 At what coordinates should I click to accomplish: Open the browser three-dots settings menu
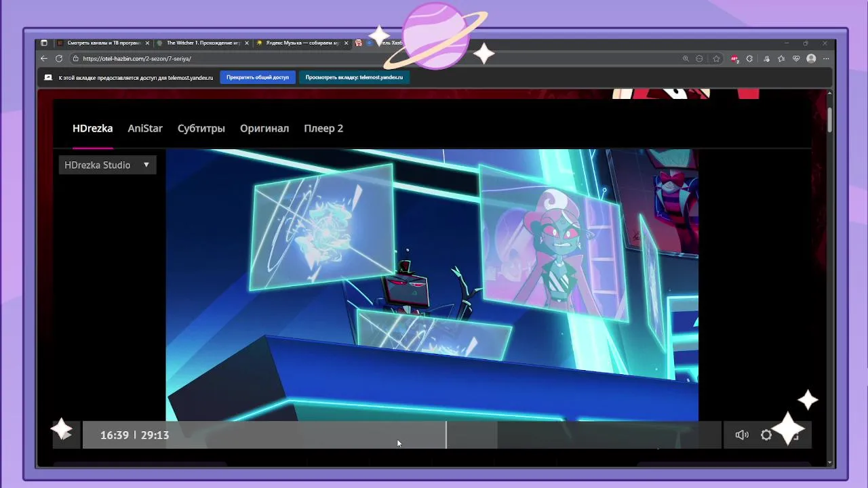[x=826, y=59]
